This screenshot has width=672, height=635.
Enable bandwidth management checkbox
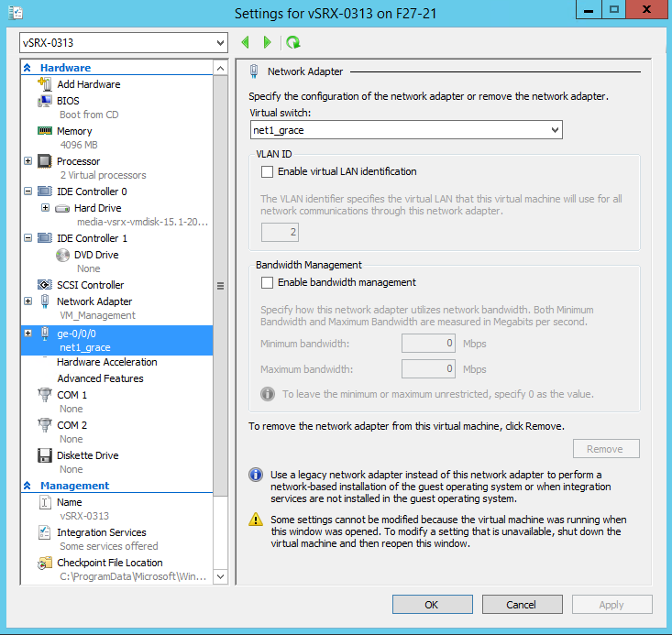click(x=267, y=283)
